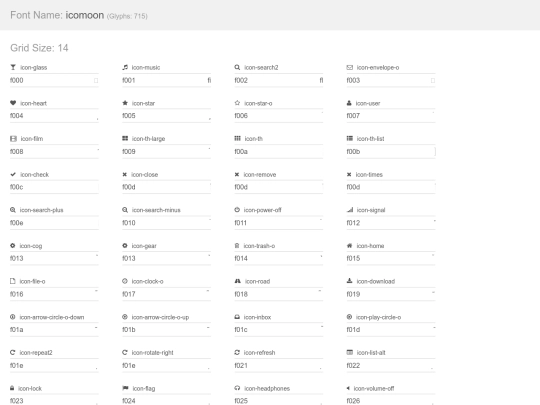
Task: Select the icon-download glyph
Action: [x=350, y=281]
